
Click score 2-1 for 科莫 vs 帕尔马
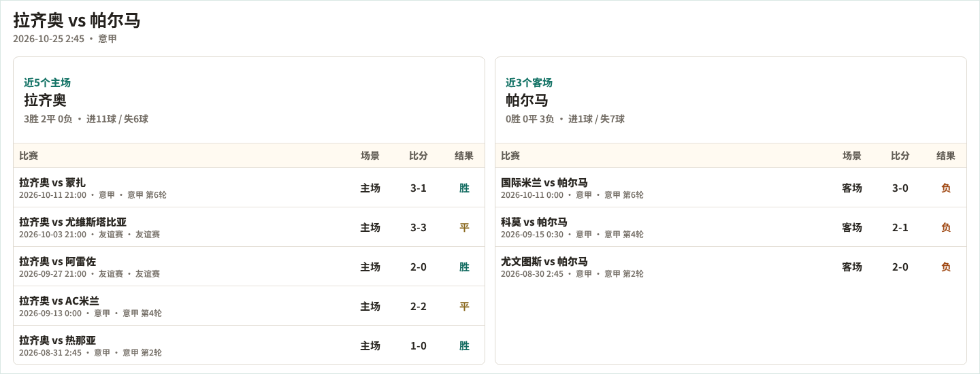point(900,227)
